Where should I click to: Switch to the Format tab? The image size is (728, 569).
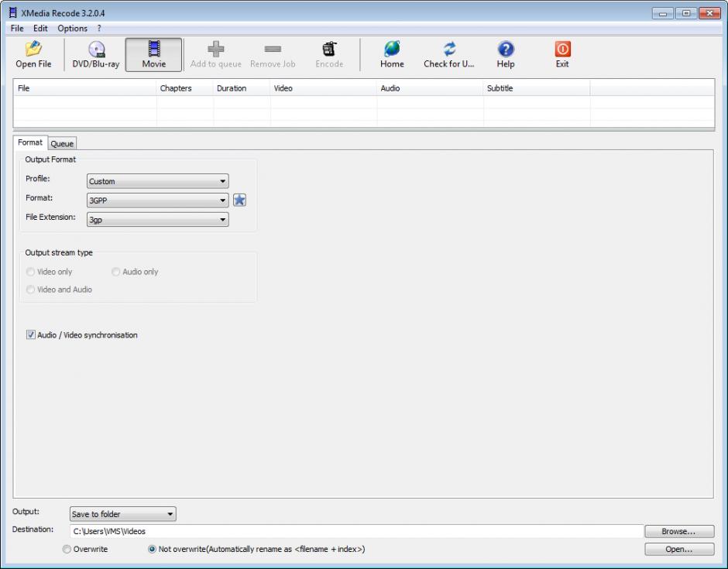pos(30,142)
